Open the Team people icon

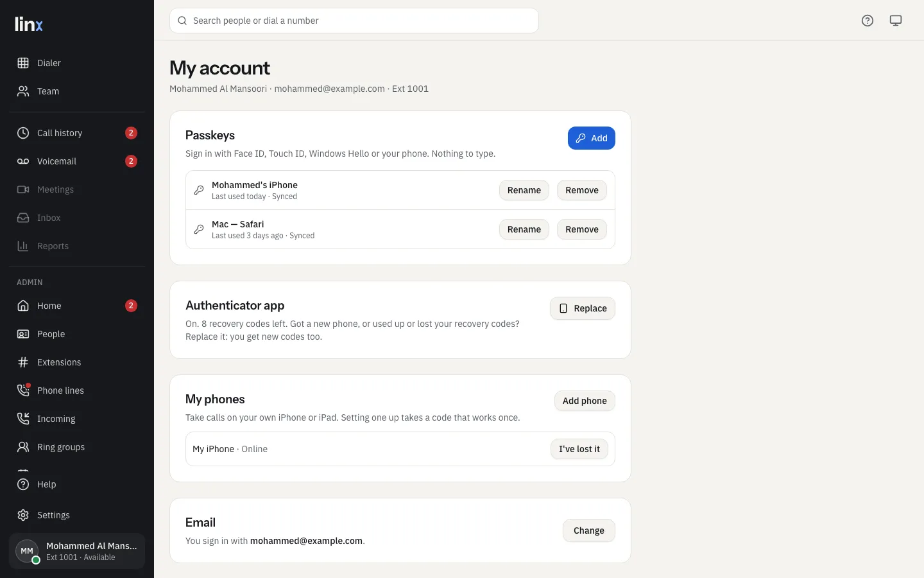[23, 91]
